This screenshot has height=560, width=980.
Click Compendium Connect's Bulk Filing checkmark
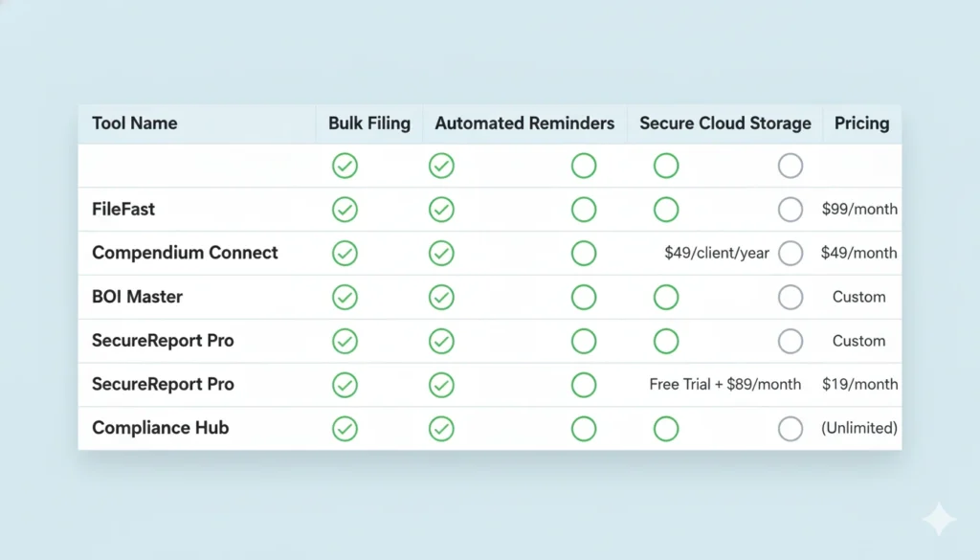pos(345,253)
